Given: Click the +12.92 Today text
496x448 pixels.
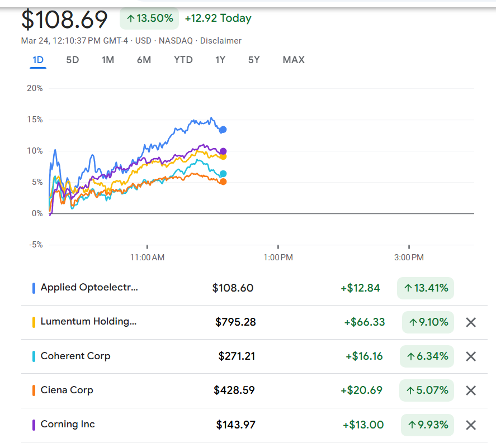Looking at the screenshot, I should tap(218, 18).
